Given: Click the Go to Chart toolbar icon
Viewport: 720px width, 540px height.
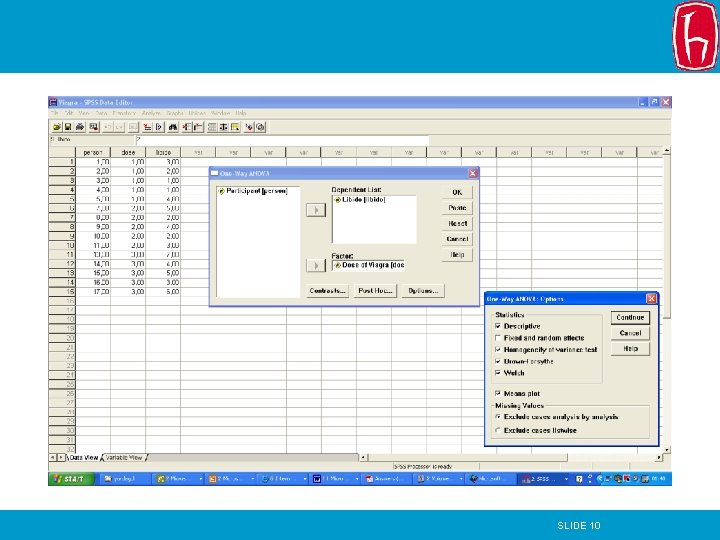Looking at the screenshot, I should pyautogui.click(x=133, y=127).
